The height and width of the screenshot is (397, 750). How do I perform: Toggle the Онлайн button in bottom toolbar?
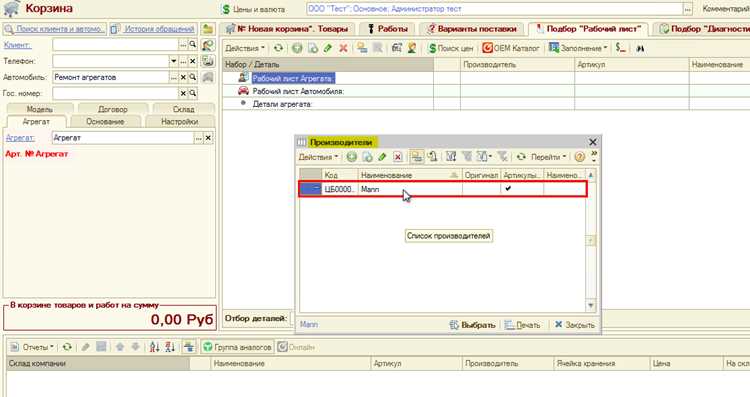297,347
